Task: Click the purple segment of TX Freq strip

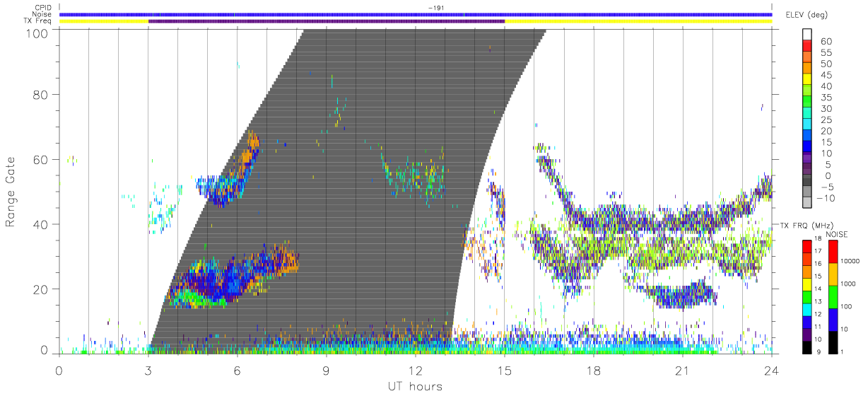Action: point(326,21)
